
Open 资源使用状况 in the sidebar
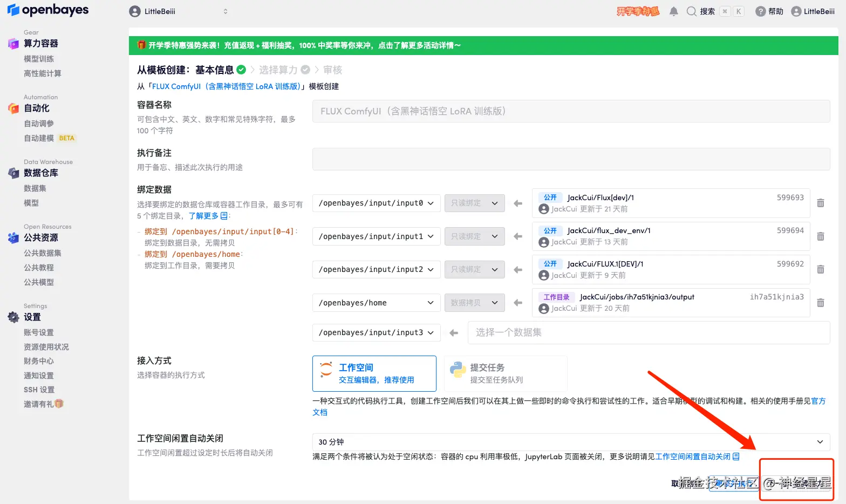coord(46,347)
